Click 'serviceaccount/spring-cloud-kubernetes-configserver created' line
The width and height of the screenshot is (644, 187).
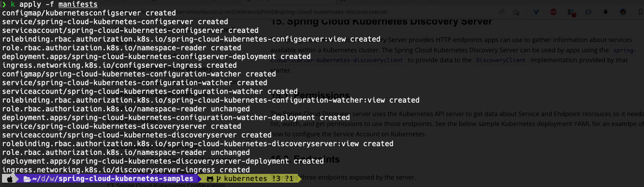130,31
